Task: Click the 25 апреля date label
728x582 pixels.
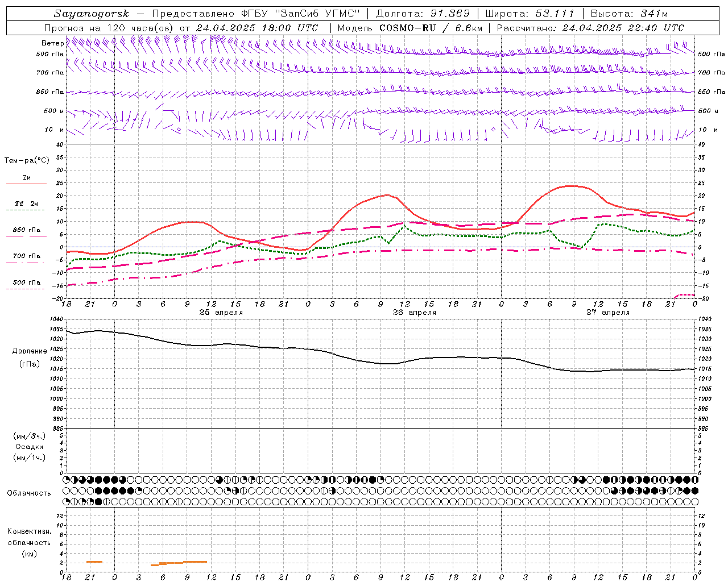Action: tap(221, 313)
